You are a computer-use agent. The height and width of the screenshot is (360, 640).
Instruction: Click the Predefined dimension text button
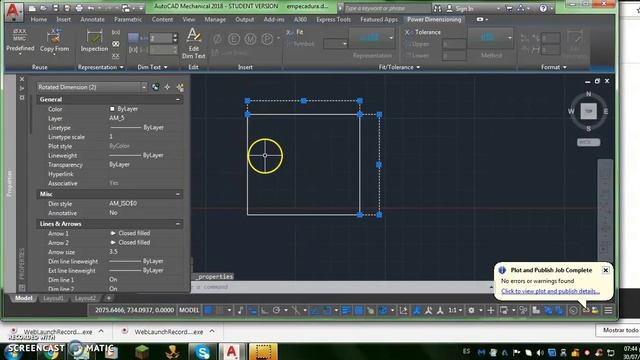click(20, 42)
